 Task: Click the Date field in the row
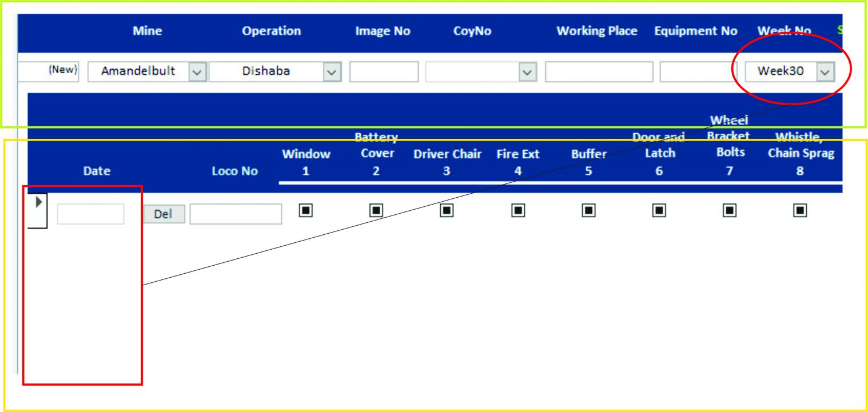[x=90, y=214]
